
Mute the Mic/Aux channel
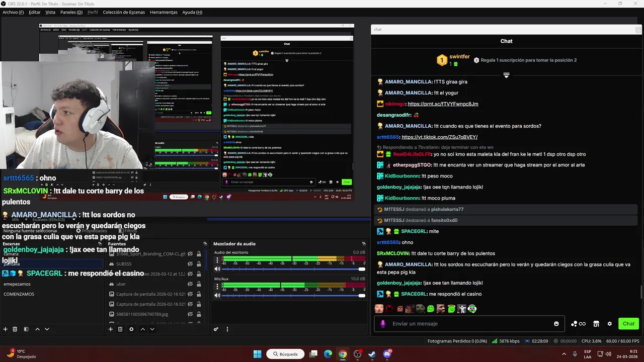click(x=217, y=295)
